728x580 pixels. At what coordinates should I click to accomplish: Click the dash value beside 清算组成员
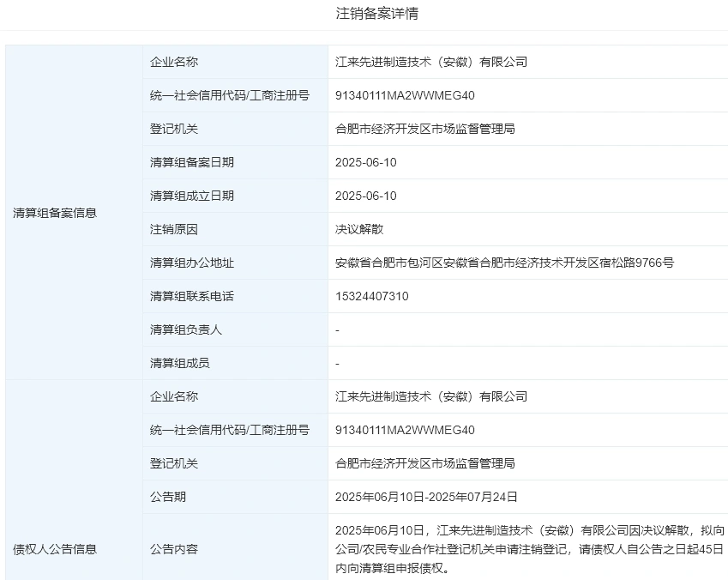point(338,364)
